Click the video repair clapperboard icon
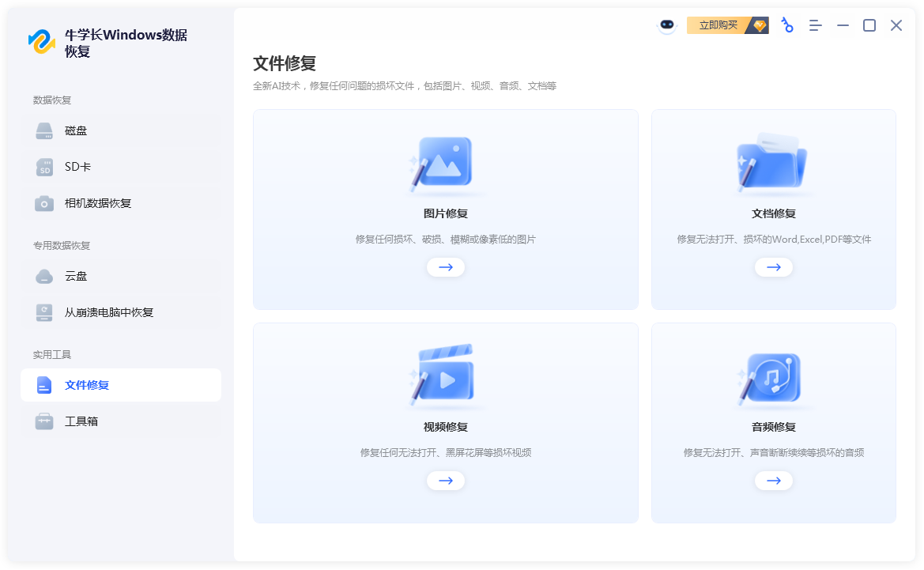The image size is (924, 570). (444, 377)
